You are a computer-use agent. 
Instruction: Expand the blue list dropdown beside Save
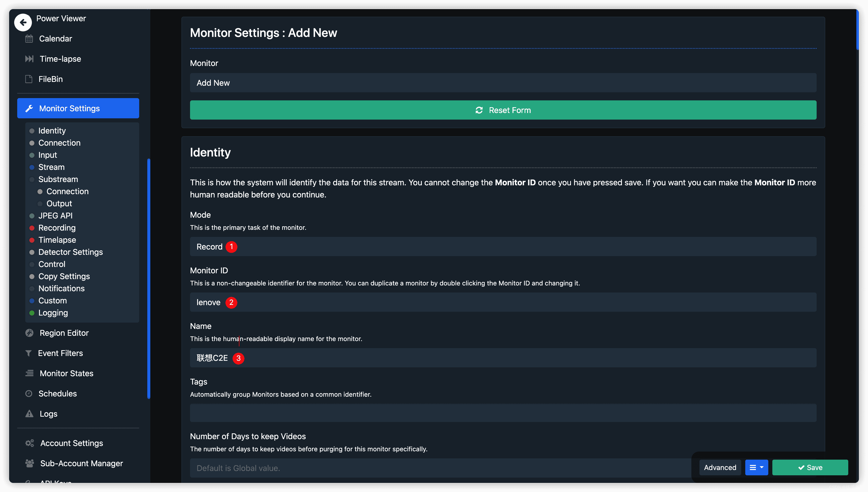click(x=756, y=467)
